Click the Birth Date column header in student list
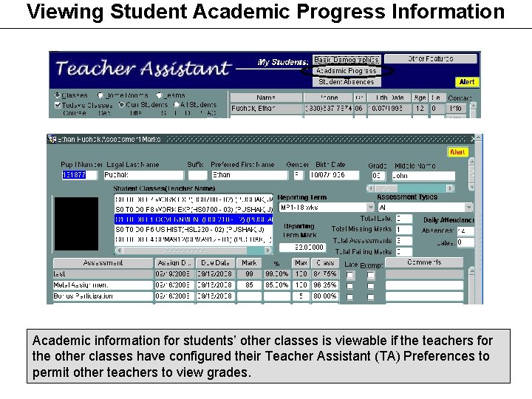 pyautogui.click(x=389, y=98)
